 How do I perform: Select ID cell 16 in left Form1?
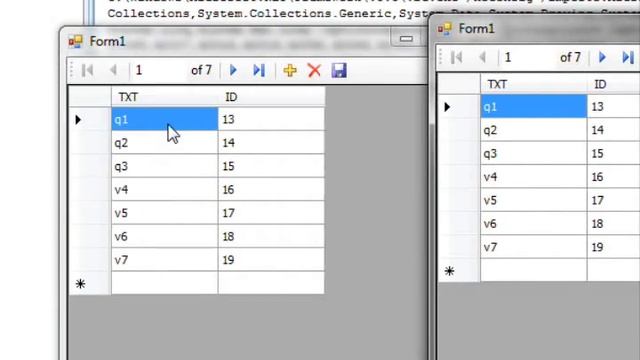tap(271, 189)
